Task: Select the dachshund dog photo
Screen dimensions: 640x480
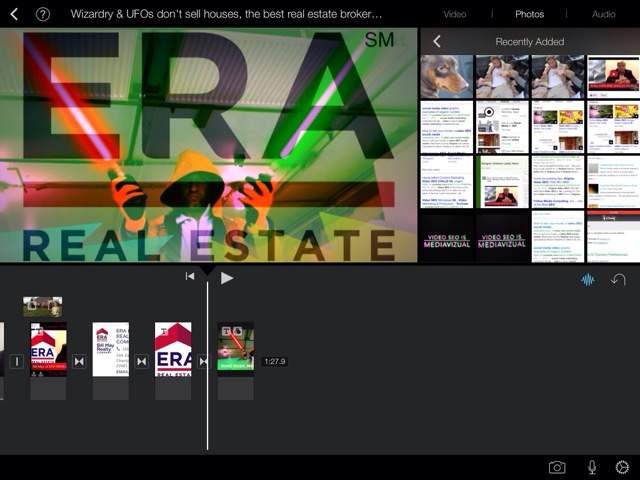Action: [447, 76]
